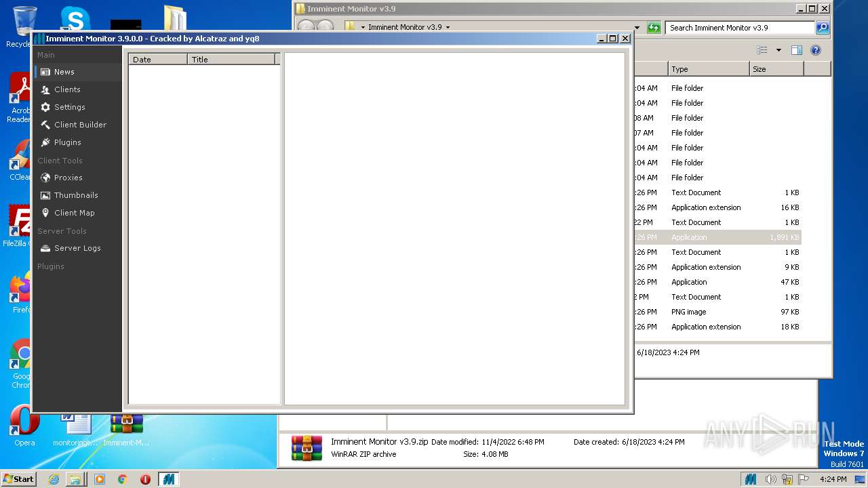Open Recycle Bin on desktop

coord(24,26)
